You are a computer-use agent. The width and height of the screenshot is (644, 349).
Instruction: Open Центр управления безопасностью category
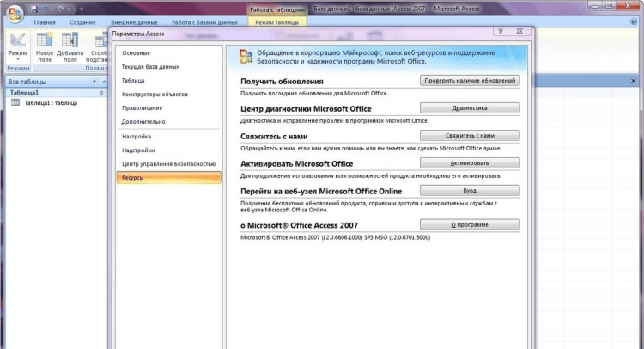[x=169, y=164]
